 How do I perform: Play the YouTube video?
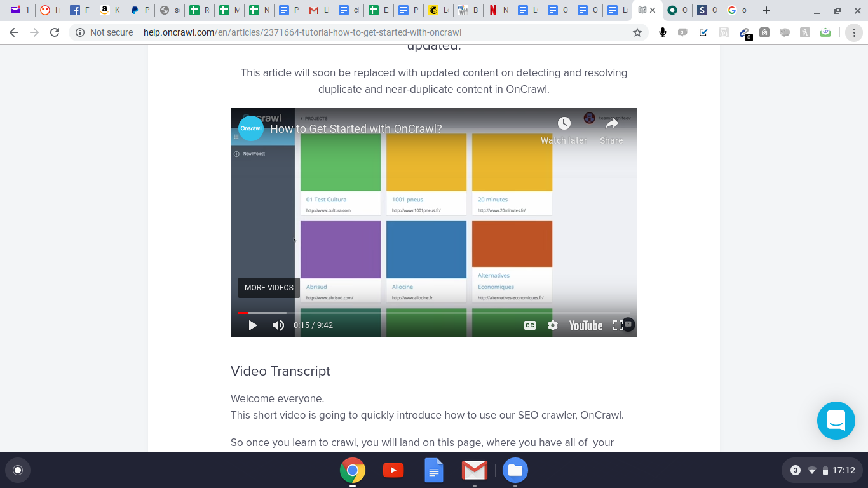pos(253,325)
